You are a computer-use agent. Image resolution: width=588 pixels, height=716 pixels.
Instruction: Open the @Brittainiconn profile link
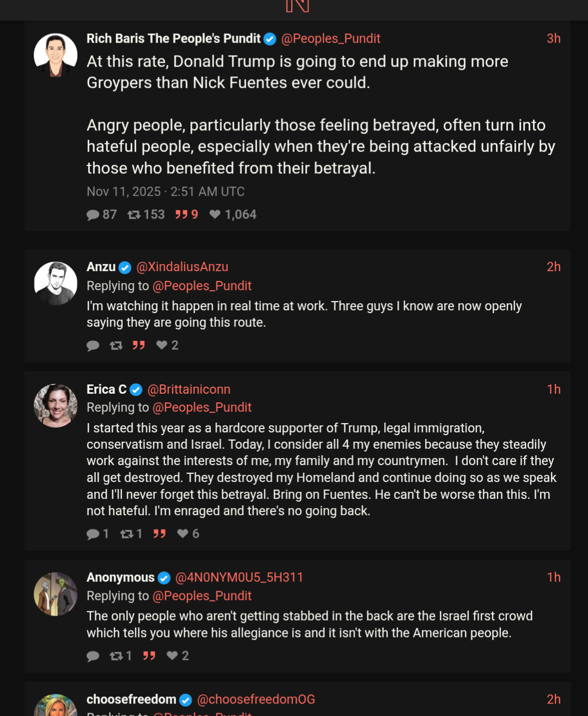[189, 389]
